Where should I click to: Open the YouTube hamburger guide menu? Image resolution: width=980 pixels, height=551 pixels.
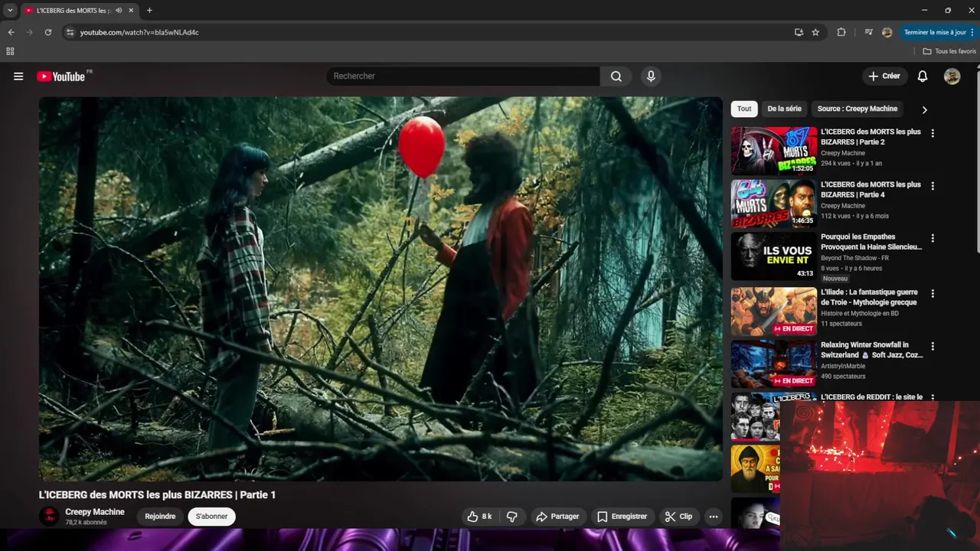point(18,77)
